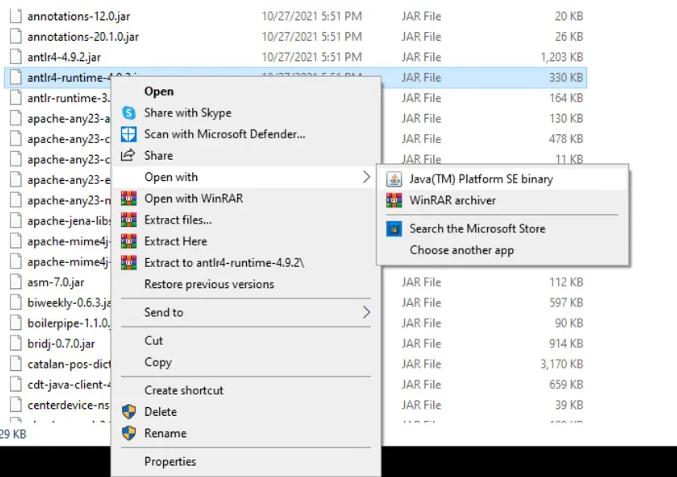This screenshot has width=677, height=477.
Task: Select the bridj-0.7.0.jar file name
Action: (x=61, y=344)
